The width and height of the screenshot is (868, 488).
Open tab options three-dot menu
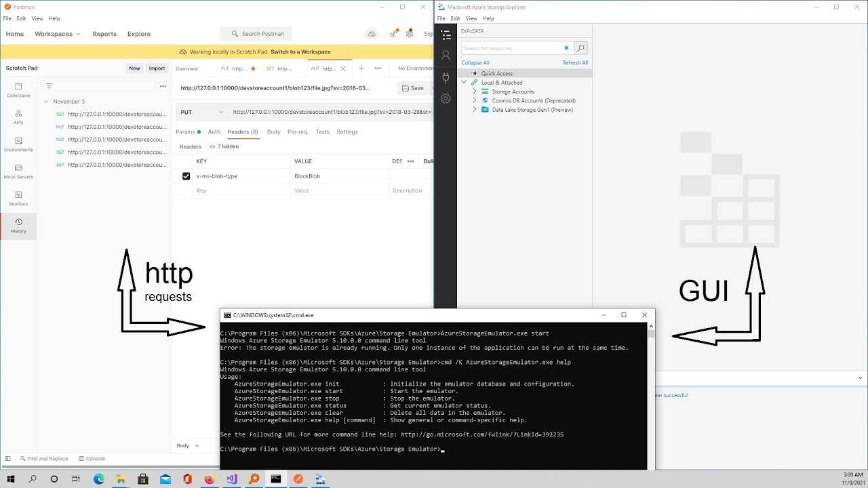(x=378, y=68)
